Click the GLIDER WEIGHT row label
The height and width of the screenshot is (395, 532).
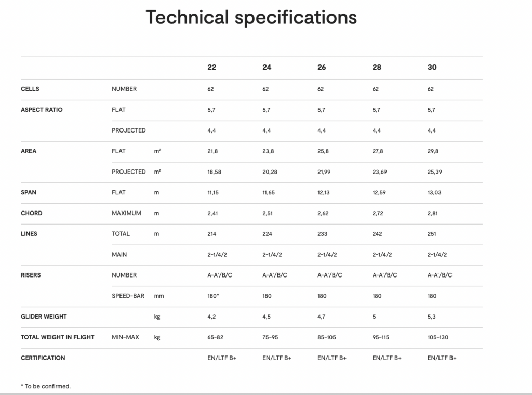point(44,317)
